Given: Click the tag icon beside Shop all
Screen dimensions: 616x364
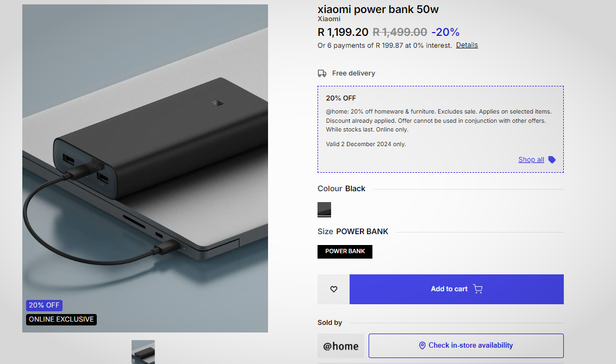Looking at the screenshot, I should pos(552,160).
